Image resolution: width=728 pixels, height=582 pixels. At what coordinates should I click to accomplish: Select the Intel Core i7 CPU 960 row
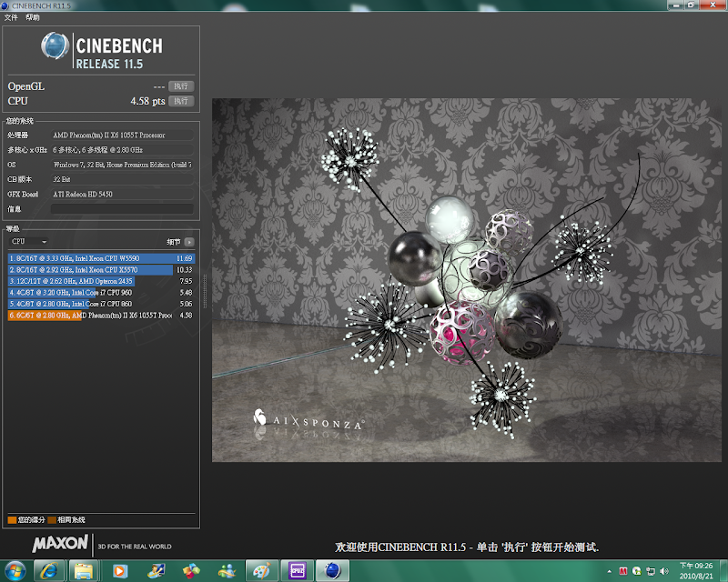coord(101,293)
